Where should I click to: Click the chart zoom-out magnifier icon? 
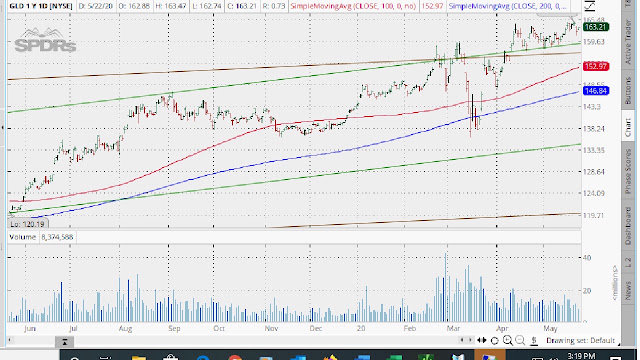520,340
